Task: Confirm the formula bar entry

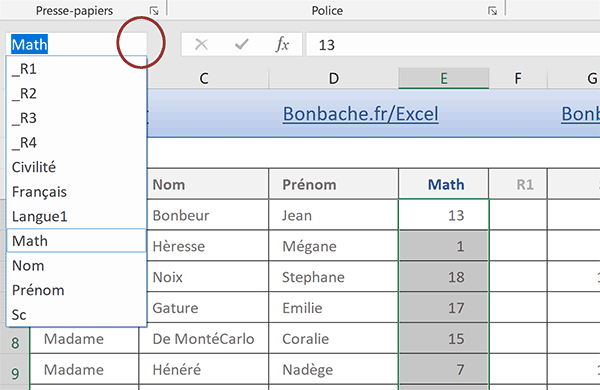Action: click(241, 44)
